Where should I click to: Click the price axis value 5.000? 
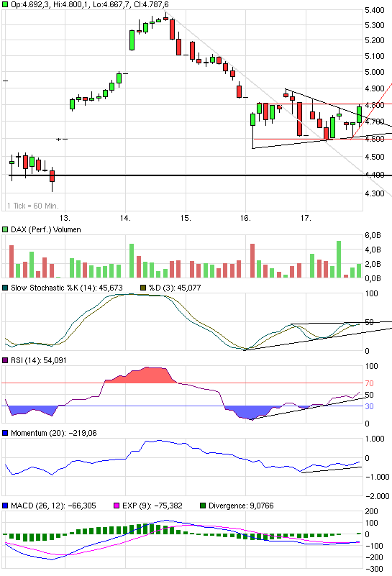point(375,72)
